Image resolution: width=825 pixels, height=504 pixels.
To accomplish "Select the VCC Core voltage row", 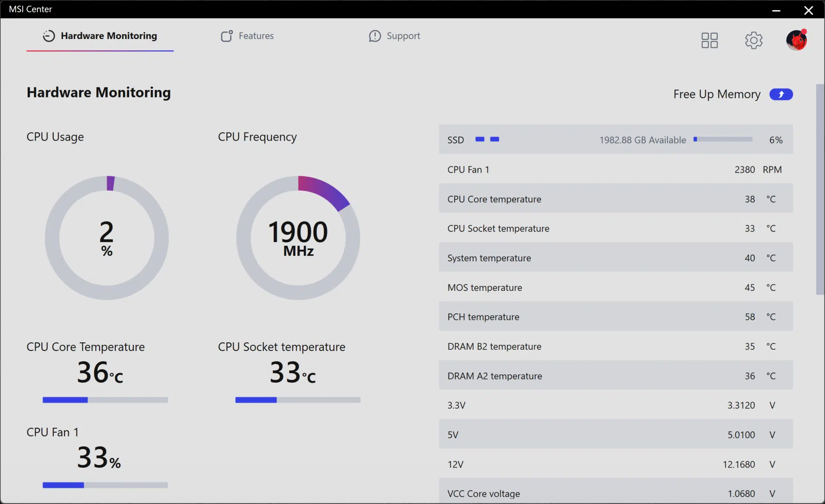I will [x=616, y=491].
